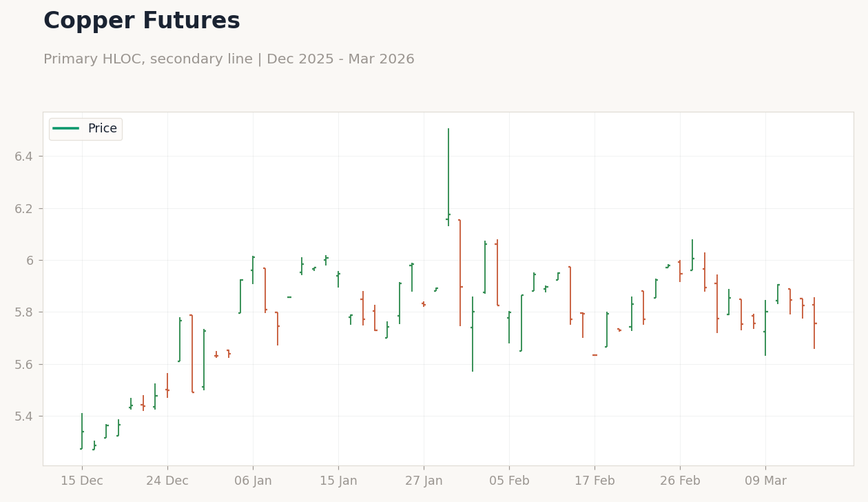The image size is (868, 502).
Task: Click the green Price legend line swatch
Action: [x=66, y=129]
